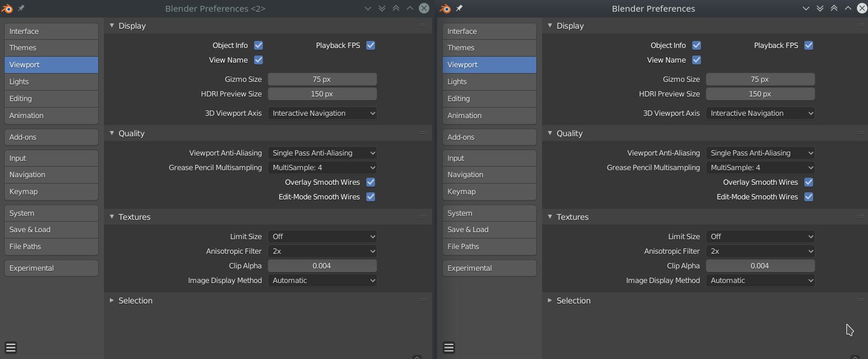
Task: Click Textures panel drag grip in left window
Action: pos(423,217)
